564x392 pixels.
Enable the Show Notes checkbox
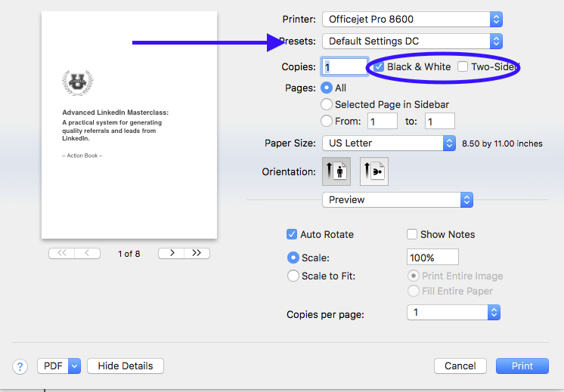tap(412, 234)
